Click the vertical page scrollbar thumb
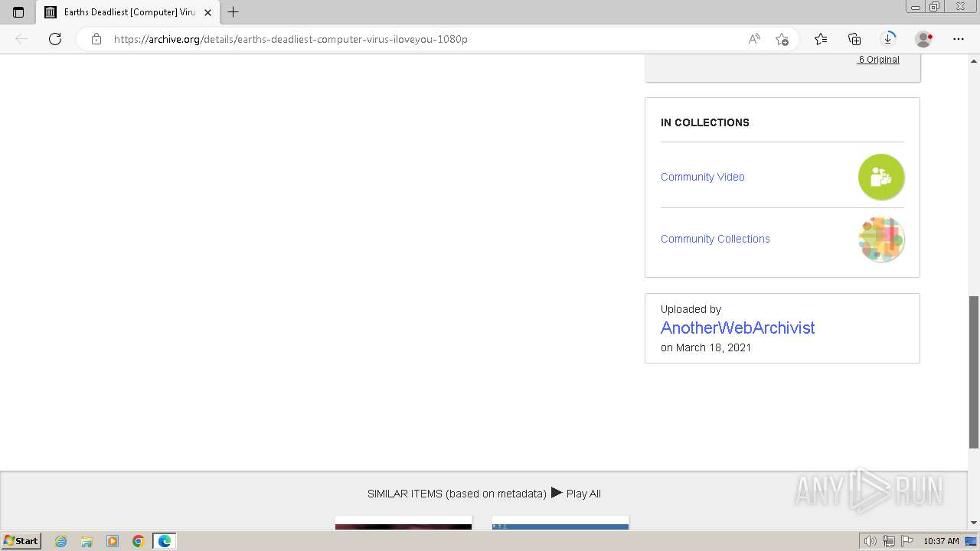The width and height of the screenshot is (980, 551). pyautogui.click(x=974, y=372)
